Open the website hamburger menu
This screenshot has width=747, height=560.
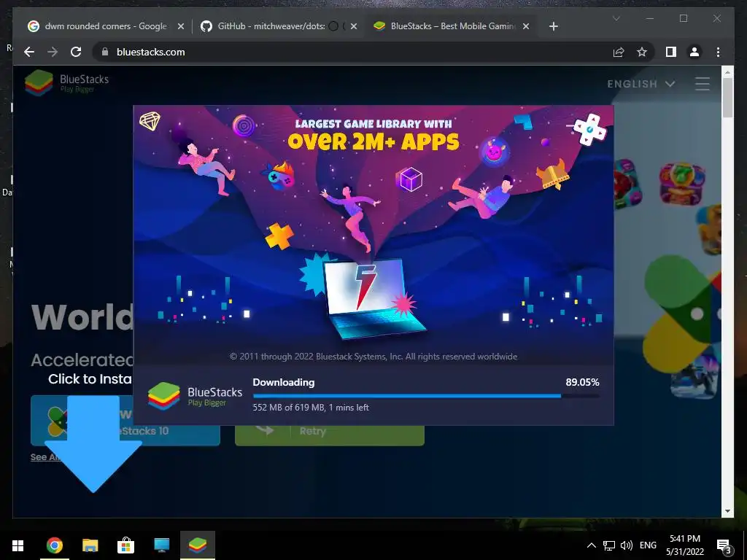point(703,84)
